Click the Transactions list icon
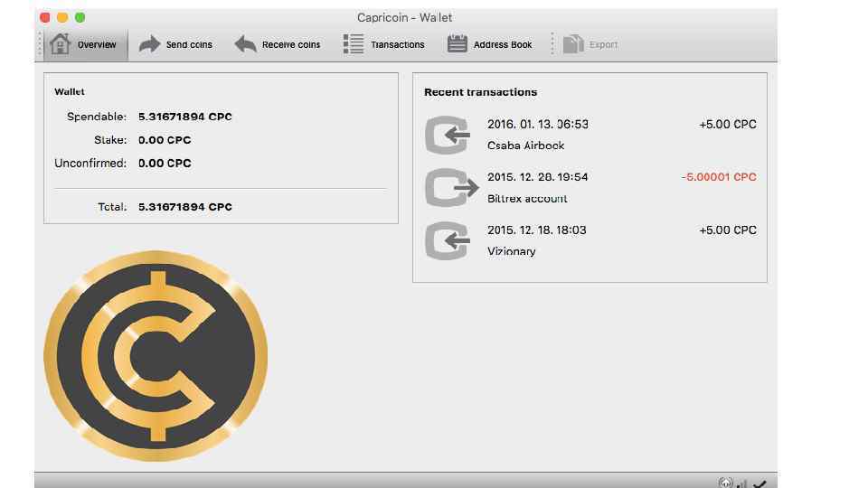The width and height of the screenshot is (868, 488). (354, 43)
